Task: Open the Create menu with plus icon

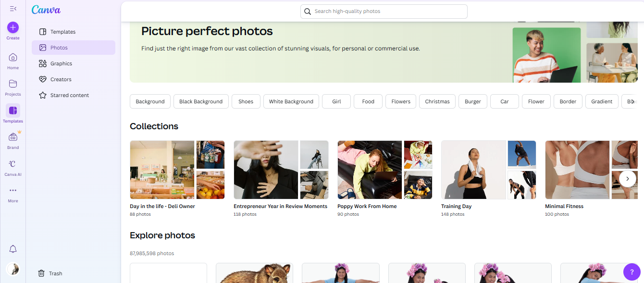Action: (12, 27)
